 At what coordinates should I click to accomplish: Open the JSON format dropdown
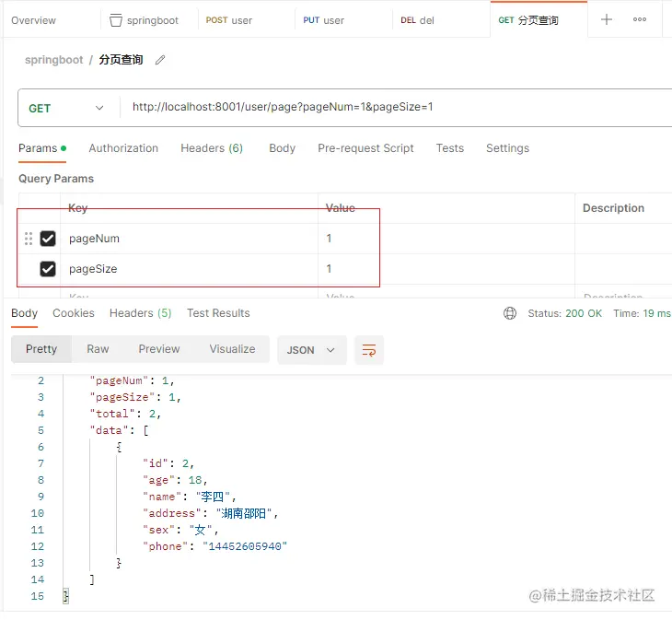point(311,350)
